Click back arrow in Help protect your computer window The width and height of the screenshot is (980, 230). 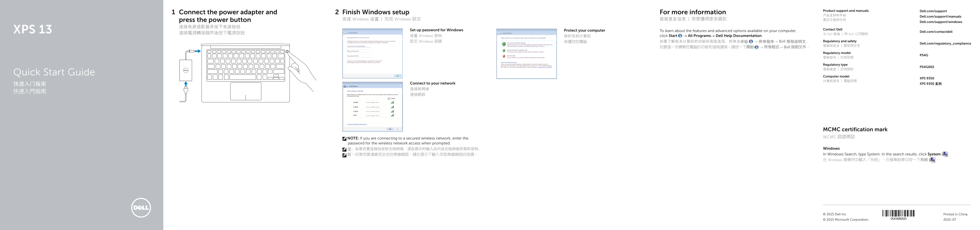pyautogui.click(x=498, y=33)
